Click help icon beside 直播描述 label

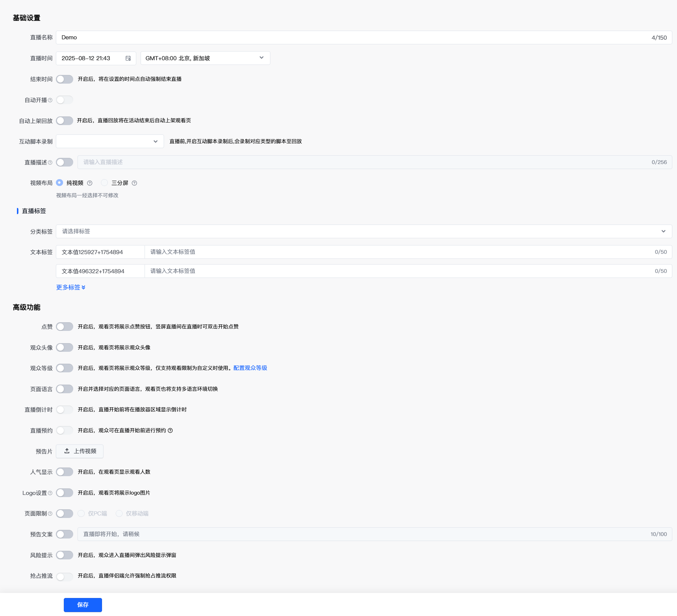[x=50, y=163]
